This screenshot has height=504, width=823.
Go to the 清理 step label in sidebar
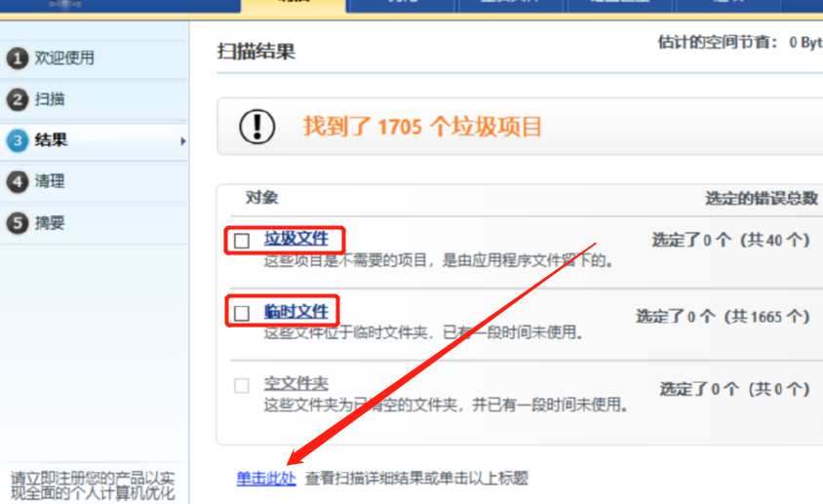pos(50,181)
